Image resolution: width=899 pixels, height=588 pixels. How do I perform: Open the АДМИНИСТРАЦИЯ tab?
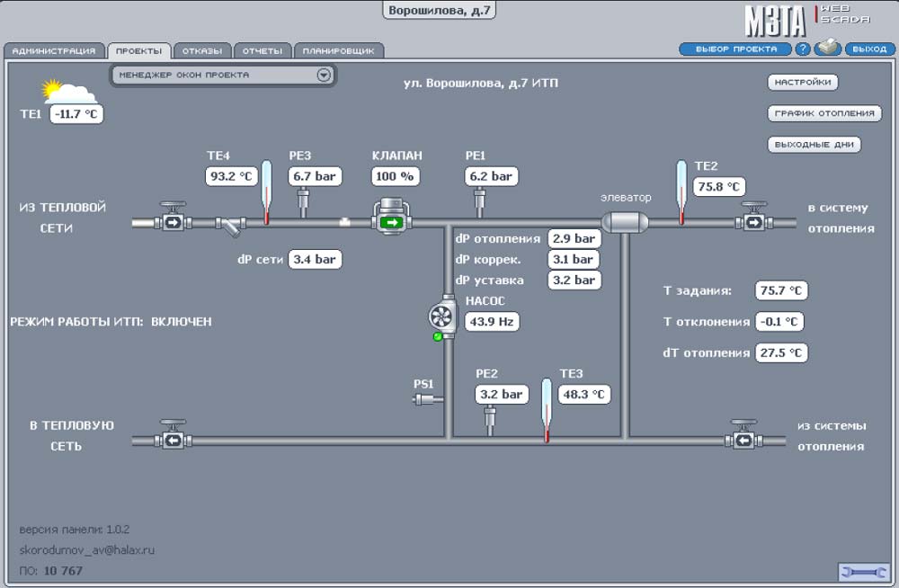(x=54, y=51)
